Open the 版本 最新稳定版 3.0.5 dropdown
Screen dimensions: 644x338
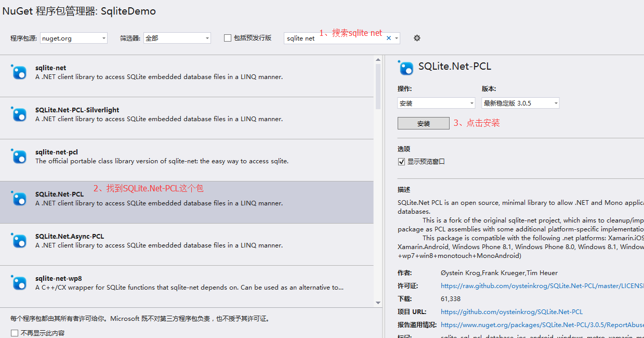(x=520, y=103)
